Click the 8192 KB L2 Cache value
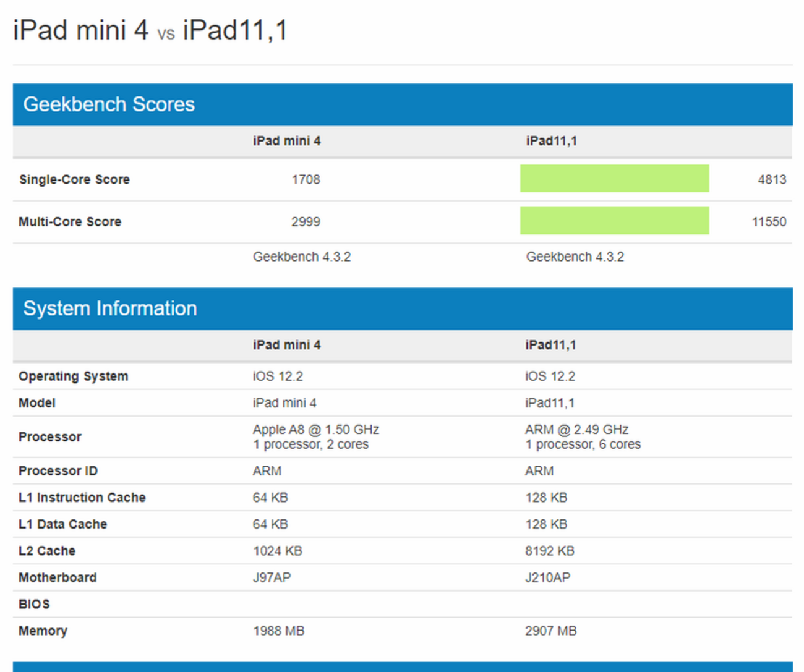804x672 pixels. point(550,551)
